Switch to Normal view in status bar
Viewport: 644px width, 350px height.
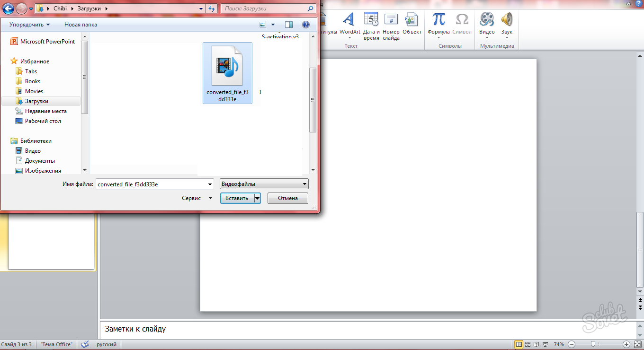coord(519,344)
